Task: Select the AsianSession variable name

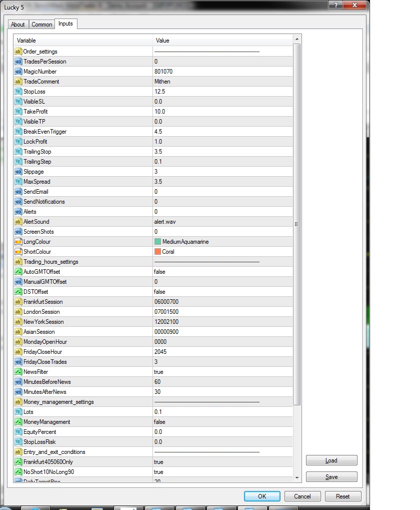Action: pos(39,332)
